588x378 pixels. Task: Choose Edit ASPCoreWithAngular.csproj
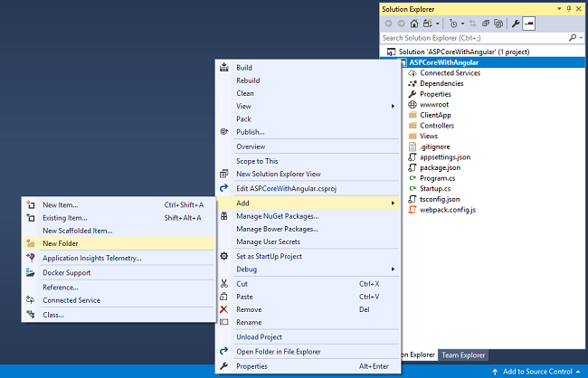pos(308,189)
